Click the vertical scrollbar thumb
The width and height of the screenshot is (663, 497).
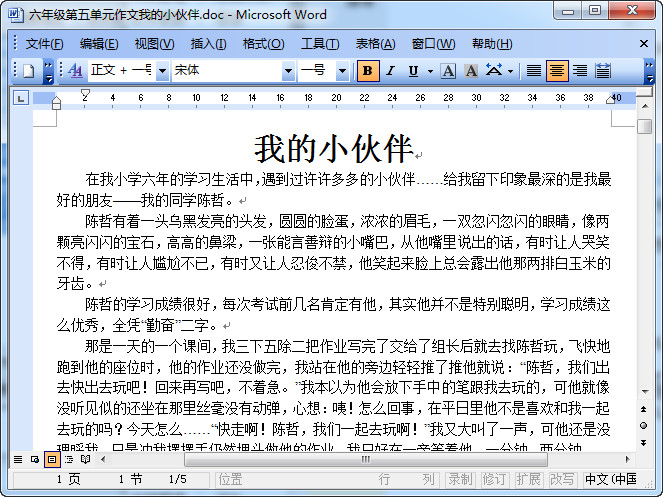645,126
